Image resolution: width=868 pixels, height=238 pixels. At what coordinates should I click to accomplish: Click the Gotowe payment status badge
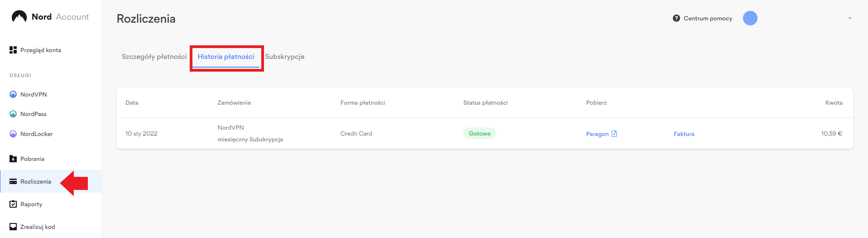[x=480, y=133]
